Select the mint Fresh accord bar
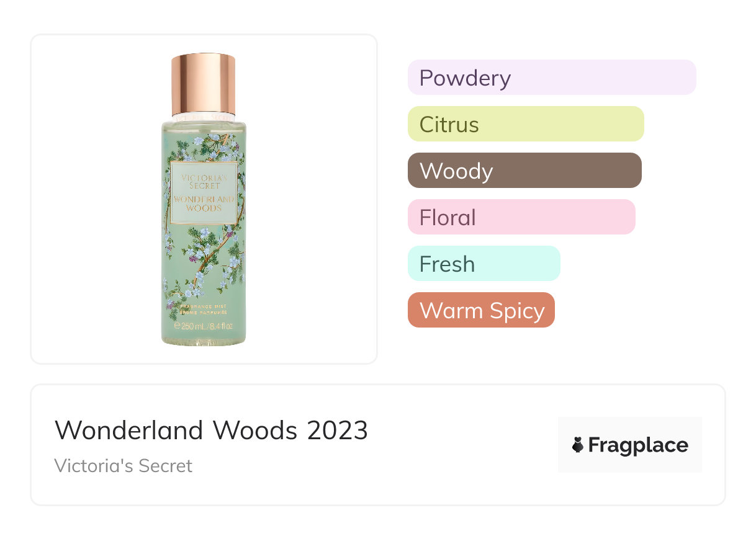This screenshot has width=756, height=536. pos(484,264)
